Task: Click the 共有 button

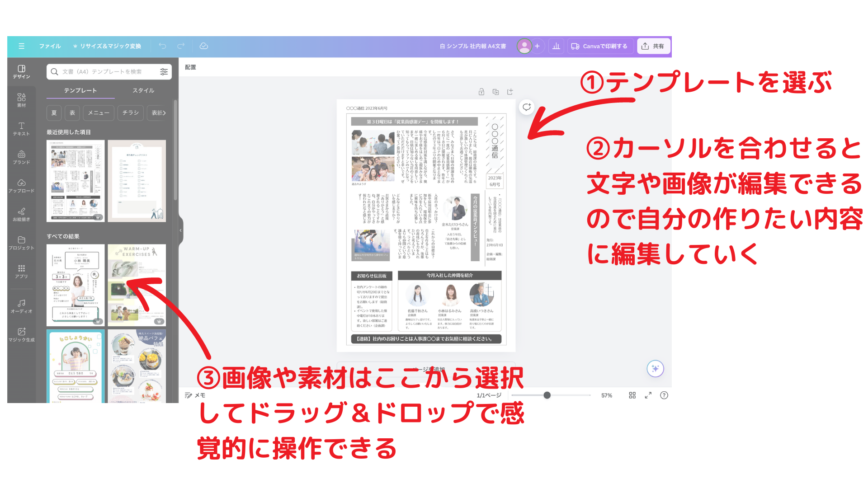Action: point(653,46)
